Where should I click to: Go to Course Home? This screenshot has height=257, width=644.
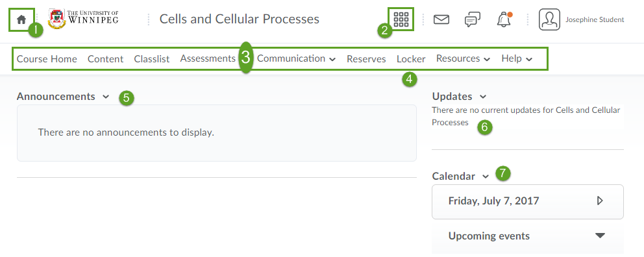47,59
